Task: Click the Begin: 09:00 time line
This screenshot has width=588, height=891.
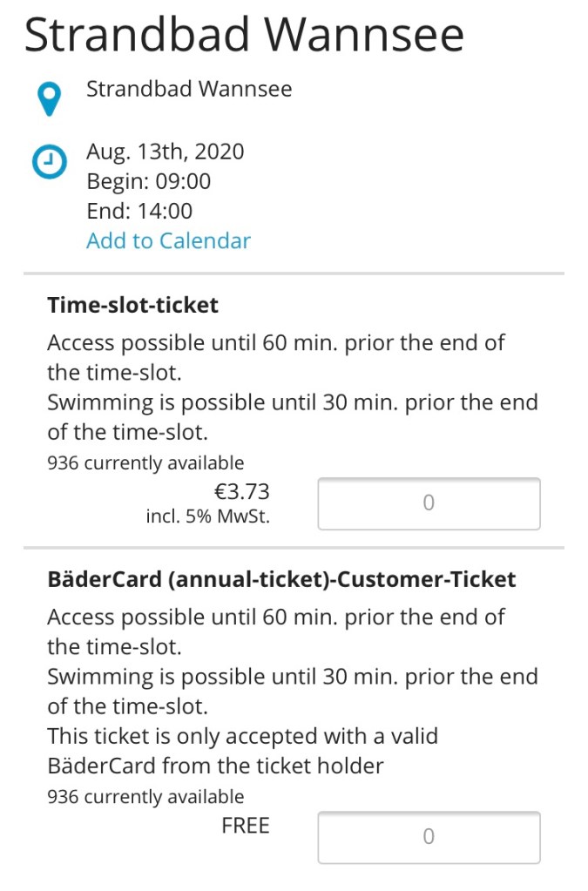Action: pos(148,181)
